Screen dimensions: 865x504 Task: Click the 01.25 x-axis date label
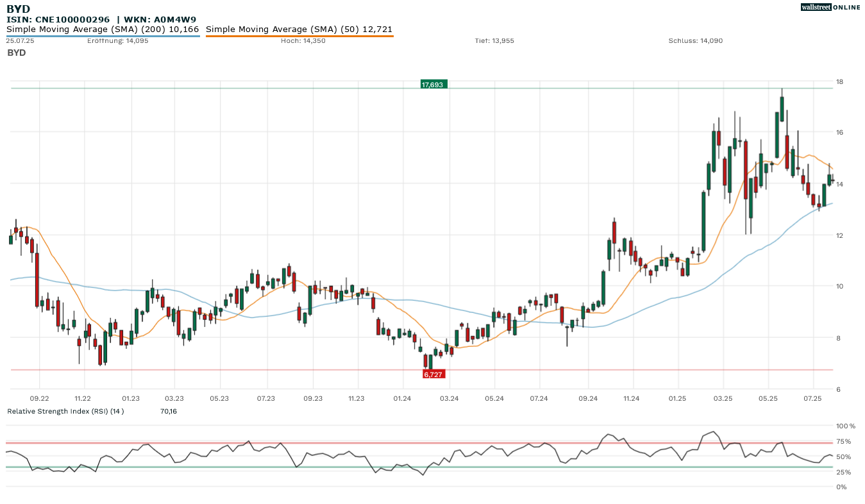pyautogui.click(x=677, y=398)
